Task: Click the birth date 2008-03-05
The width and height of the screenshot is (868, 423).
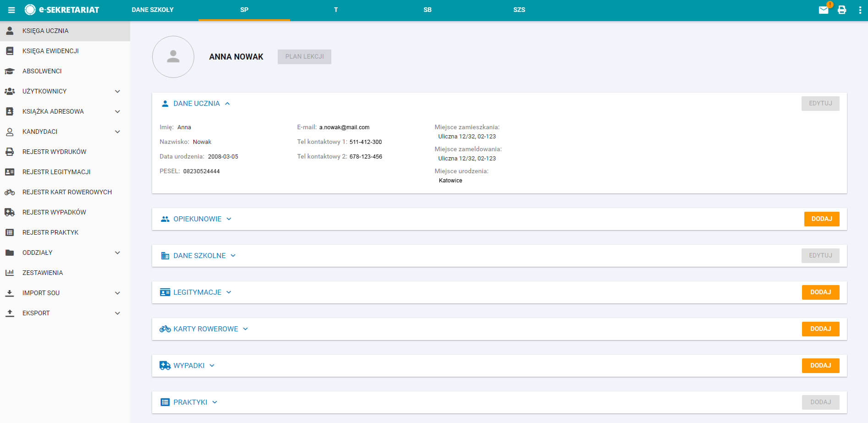Action: [223, 157]
